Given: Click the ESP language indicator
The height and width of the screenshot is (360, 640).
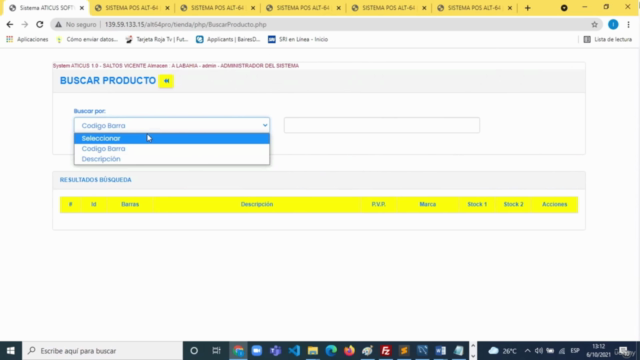Looking at the screenshot, I should 575,351.
